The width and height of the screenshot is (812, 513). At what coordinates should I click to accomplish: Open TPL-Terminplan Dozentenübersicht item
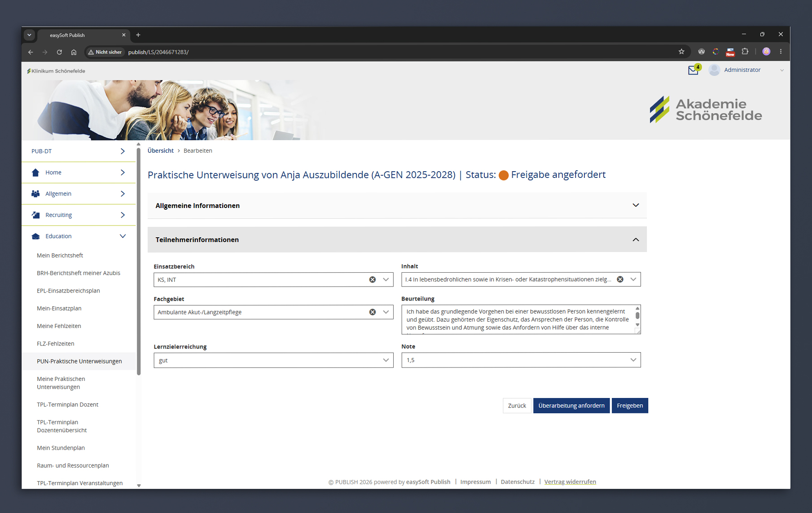62,426
